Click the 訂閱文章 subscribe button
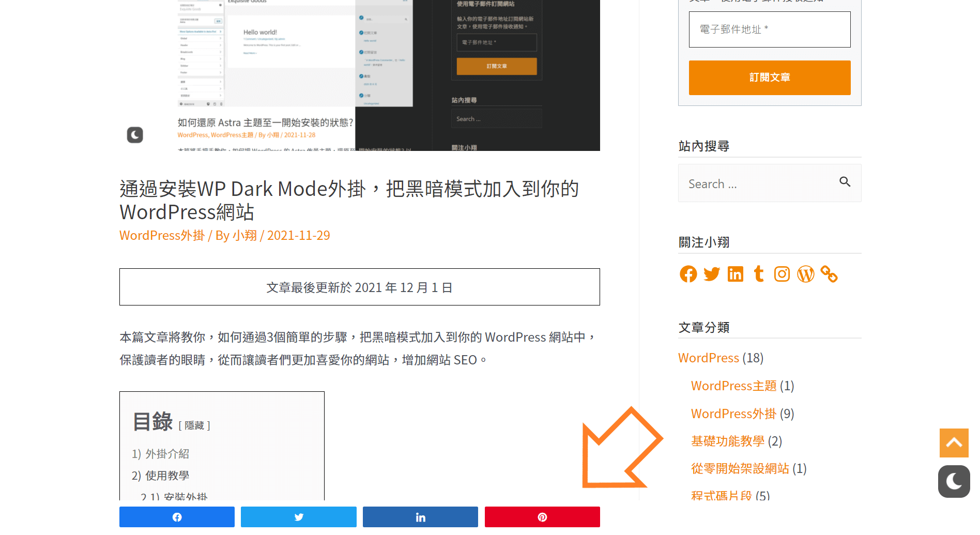This screenshot has width=980, height=535. point(770,78)
